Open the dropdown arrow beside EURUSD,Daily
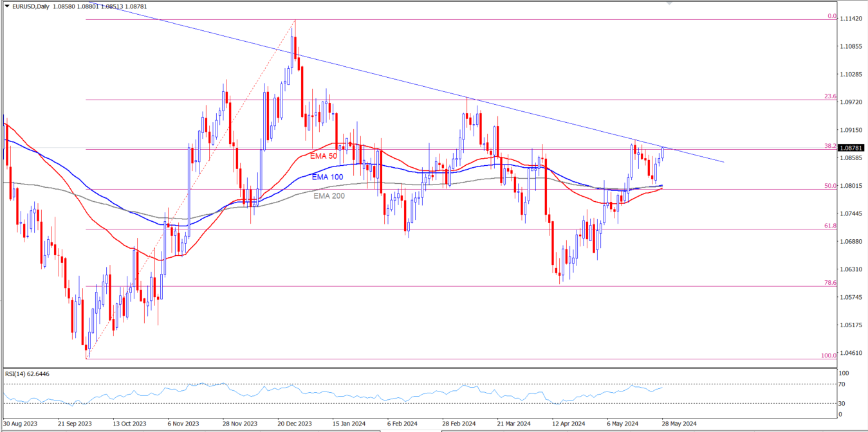This screenshot has height=432, width=868. pos(7,6)
